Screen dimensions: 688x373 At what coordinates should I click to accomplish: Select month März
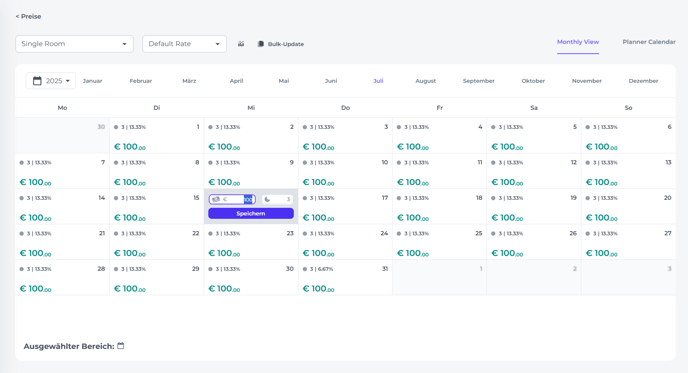coord(189,81)
